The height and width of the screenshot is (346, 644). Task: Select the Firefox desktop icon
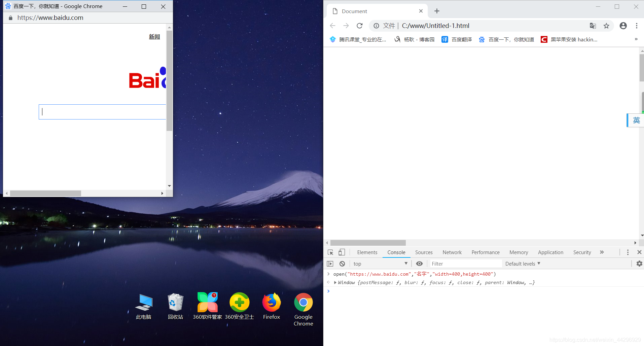click(x=272, y=306)
